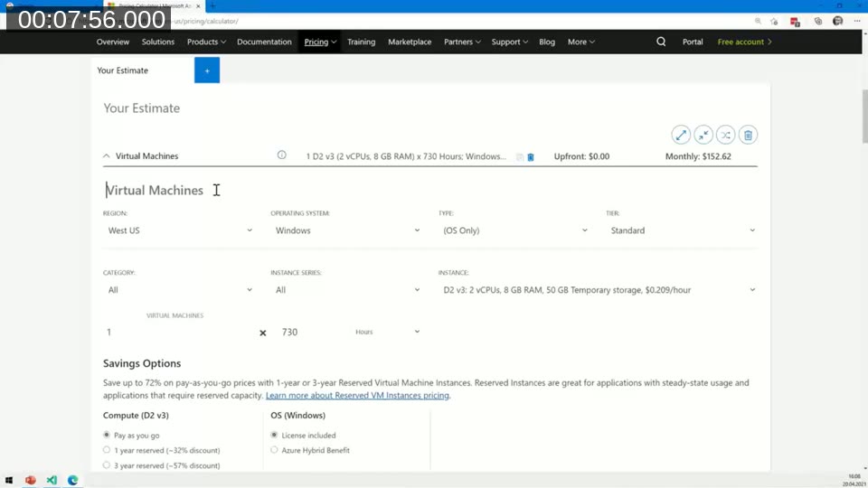Open site search magnifier icon
868x488 pixels.
point(661,42)
